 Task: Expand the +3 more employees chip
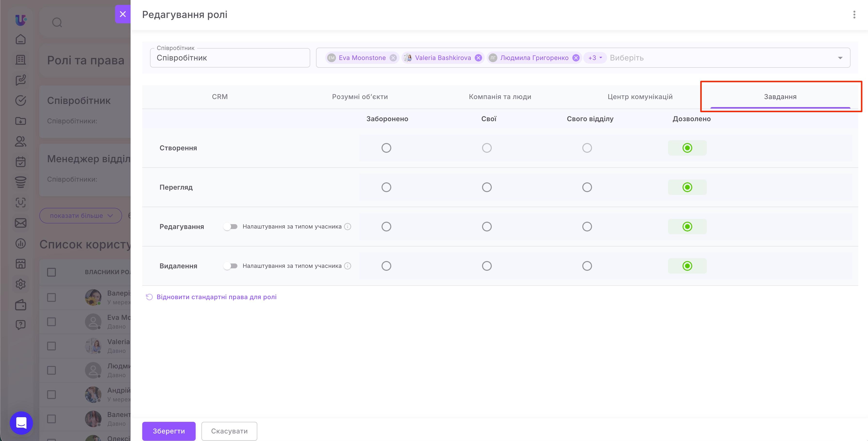click(x=595, y=58)
